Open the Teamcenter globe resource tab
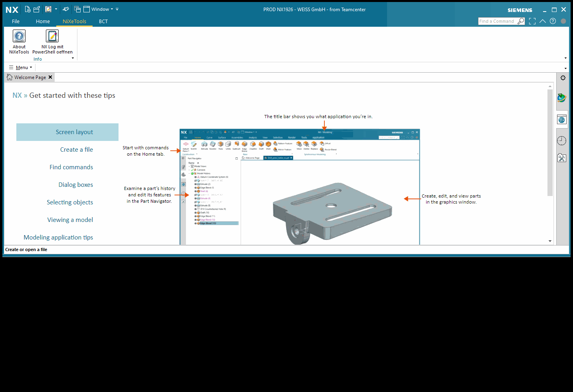 tap(562, 97)
